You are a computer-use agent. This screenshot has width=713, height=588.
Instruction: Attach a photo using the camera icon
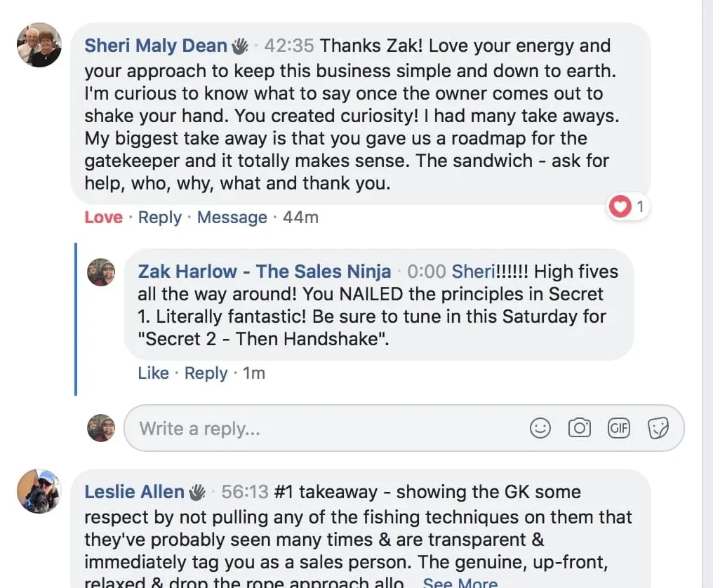tap(580, 428)
